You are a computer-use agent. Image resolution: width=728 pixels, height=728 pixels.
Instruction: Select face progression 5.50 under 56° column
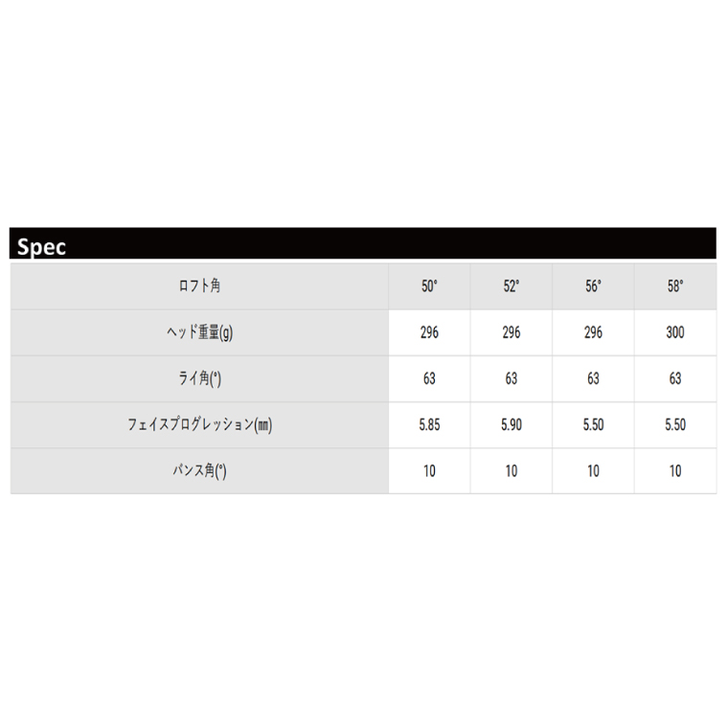point(594,425)
